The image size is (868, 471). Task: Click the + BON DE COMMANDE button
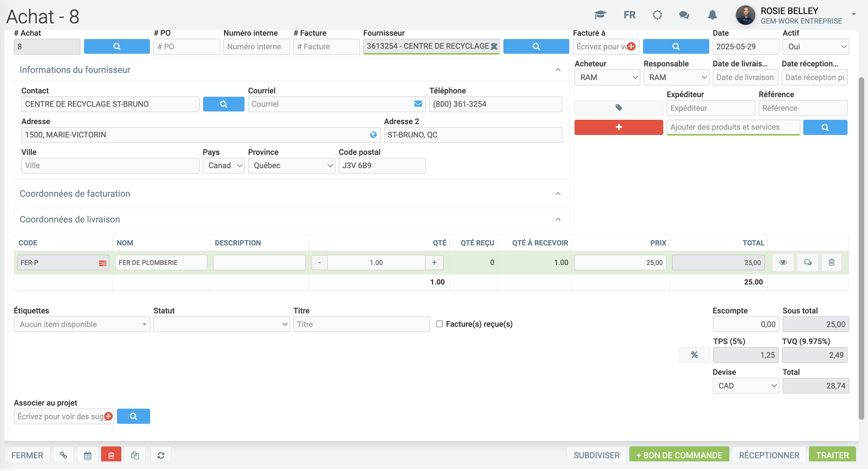click(x=679, y=455)
